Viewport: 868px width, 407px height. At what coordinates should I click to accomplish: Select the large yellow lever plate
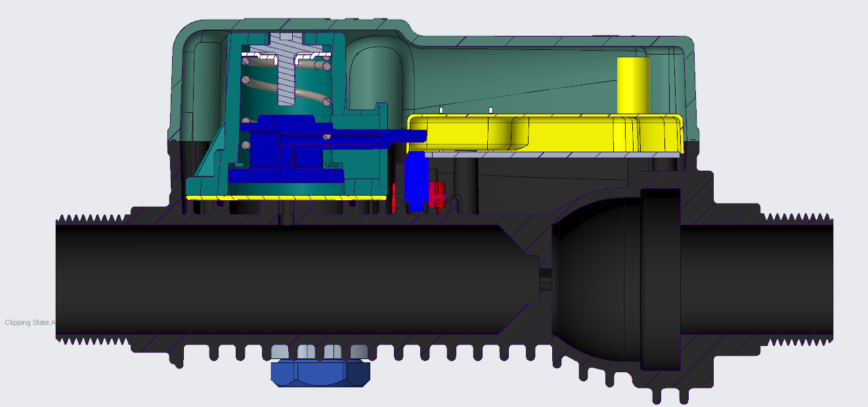coord(545,134)
